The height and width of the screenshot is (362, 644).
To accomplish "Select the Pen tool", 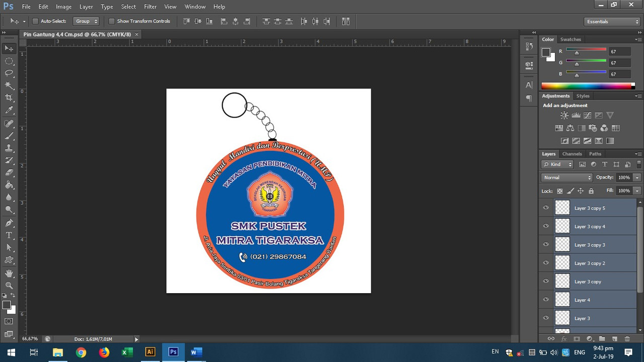I will pyautogui.click(x=9, y=223).
